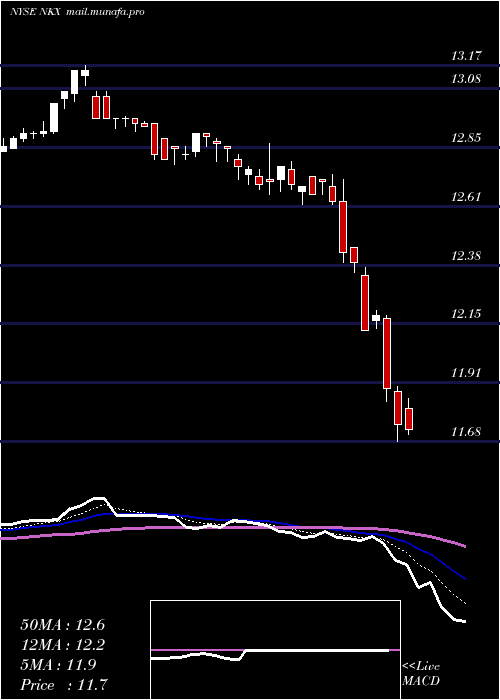The image size is (500, 700).
Task: Click the 11.91 price level label
Action: tap(466, 373)
